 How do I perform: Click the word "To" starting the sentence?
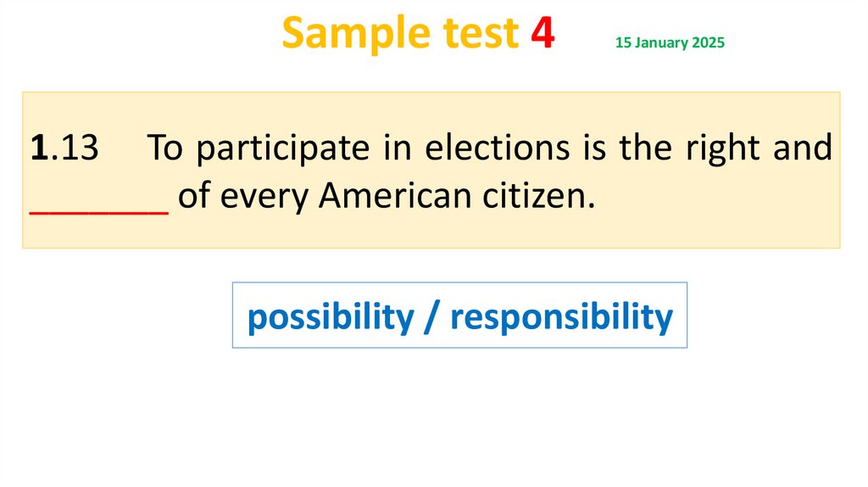click(x=165, y=148)
